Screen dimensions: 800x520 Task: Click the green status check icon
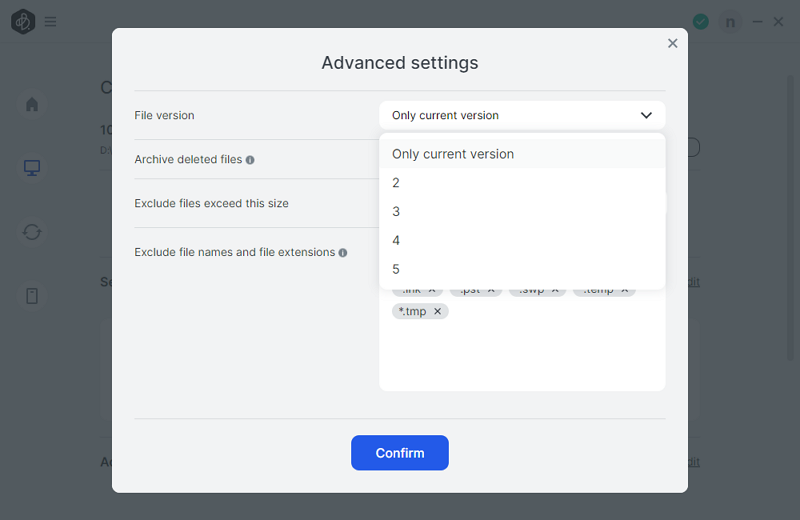(701, 21)
